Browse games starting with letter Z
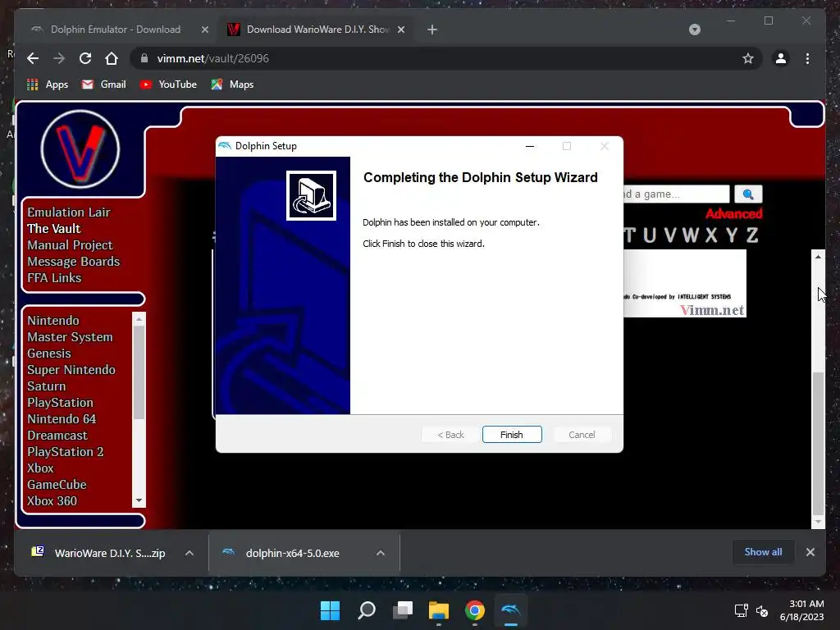840x630 pixels. [x=752, y=235]
